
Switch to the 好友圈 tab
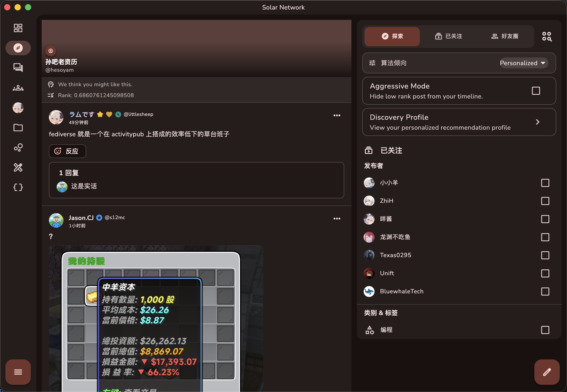pyautogui.click(x=505, y=36)
